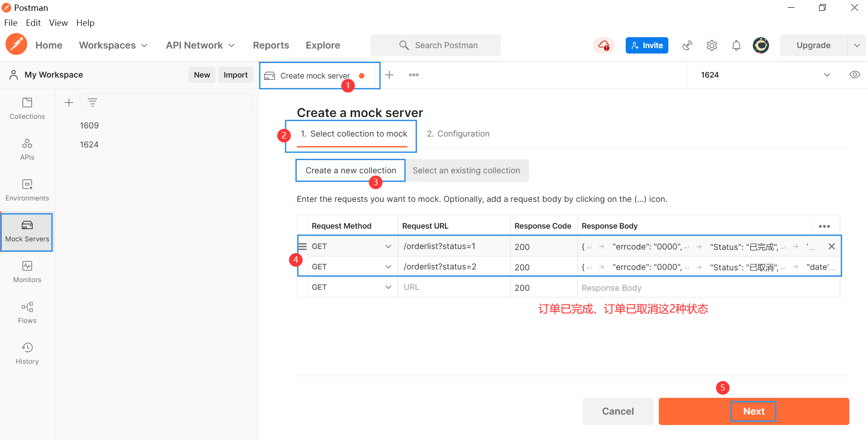This screenshot has height=440, width=868.
Task: Show request History
Action: tap(27, 353)
